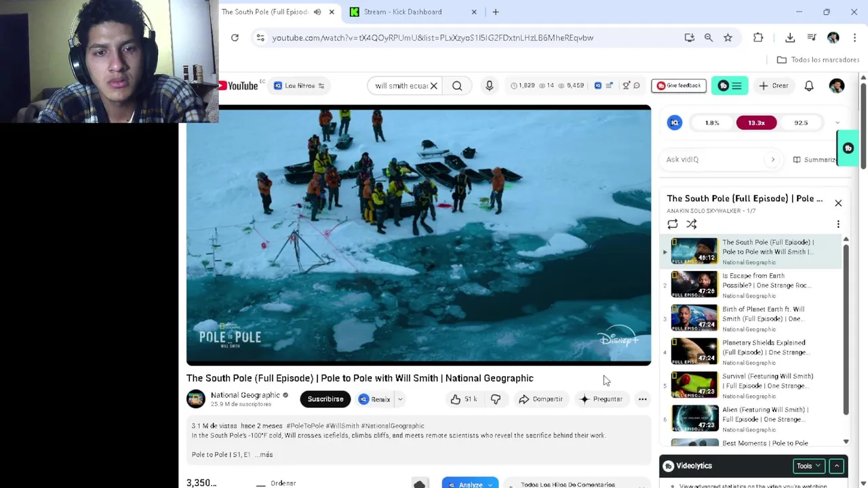Mute the tab via the speaker icon
This screenshot has height=488, width=868.
(x=317, y=12)
